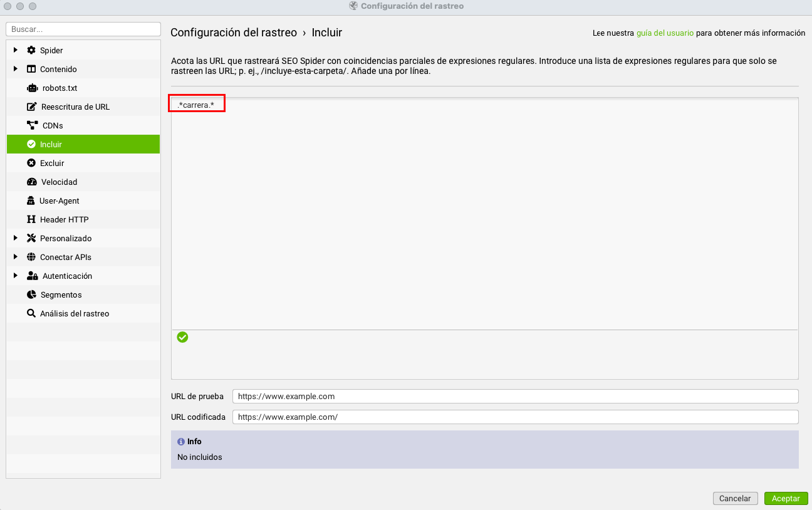Choose the Excluir cross icon
Image resolution: width=812 pixels, height=510 pixels.
click(31, 163)
